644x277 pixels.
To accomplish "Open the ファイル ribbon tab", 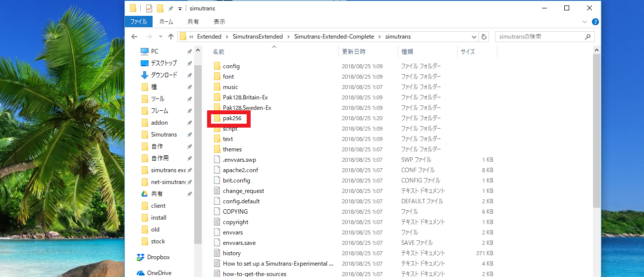I will tap(139, 22).
